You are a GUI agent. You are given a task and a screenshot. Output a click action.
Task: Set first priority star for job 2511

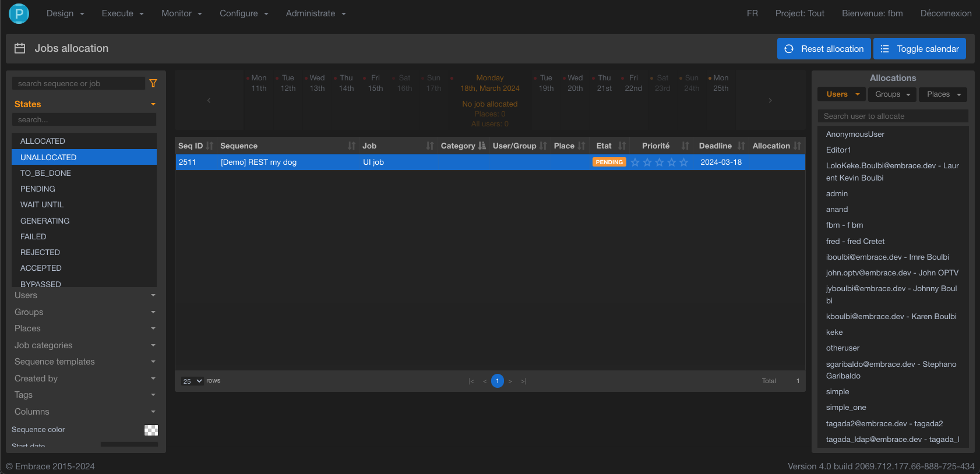[x=635, y=162]
